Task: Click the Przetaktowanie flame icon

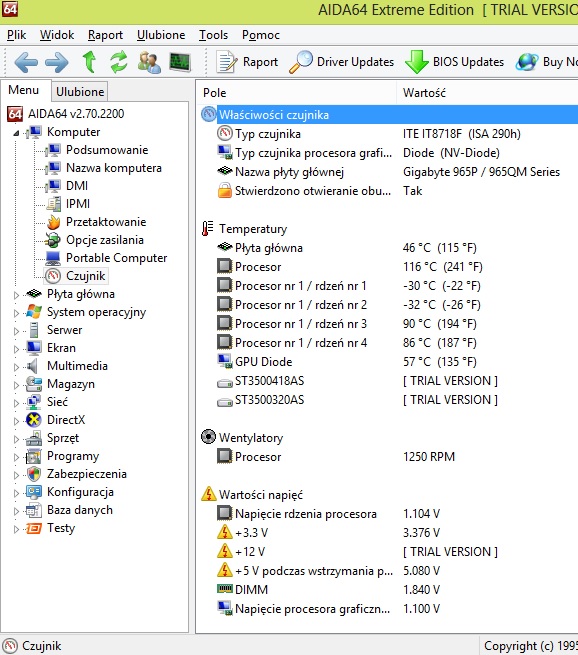Action: (x=53, y=222)
